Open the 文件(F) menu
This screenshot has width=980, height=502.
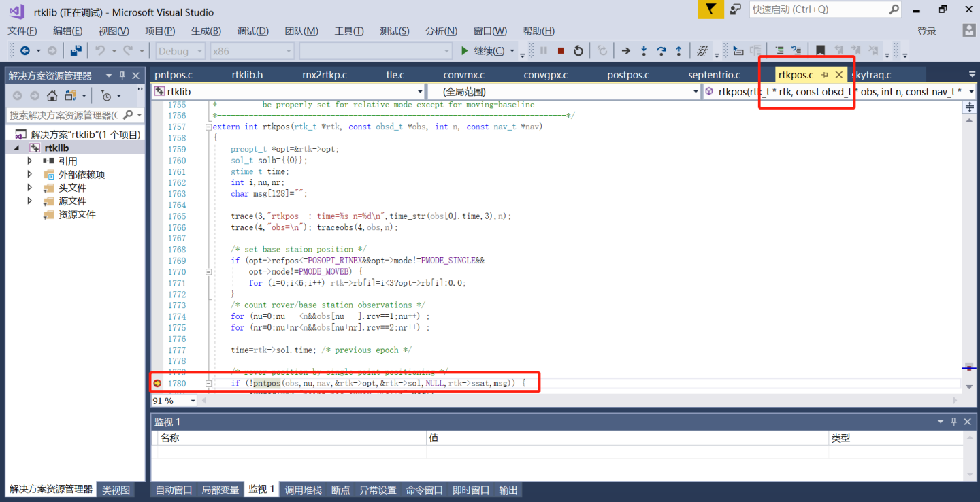point(22,31)
